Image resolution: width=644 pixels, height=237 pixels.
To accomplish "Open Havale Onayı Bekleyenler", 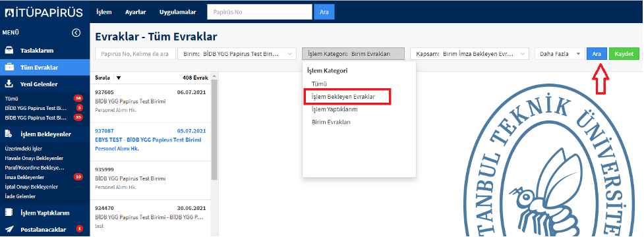I will pos(34,158).
